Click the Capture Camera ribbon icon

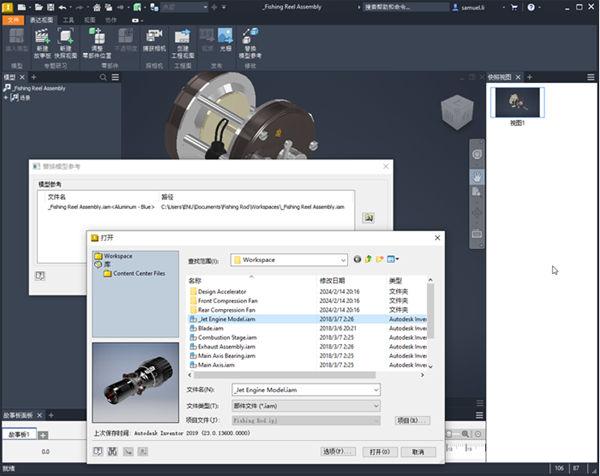coord(154,36)
